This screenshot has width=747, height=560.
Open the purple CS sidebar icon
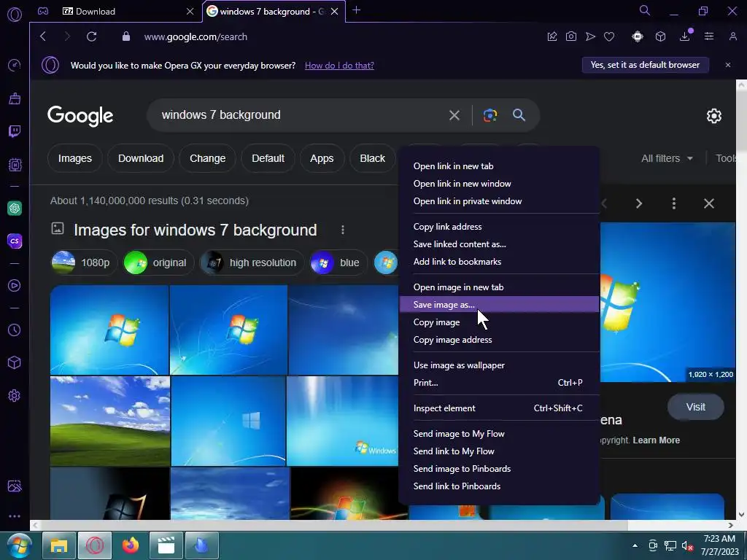pyautogui.click(x=15, y=241)
